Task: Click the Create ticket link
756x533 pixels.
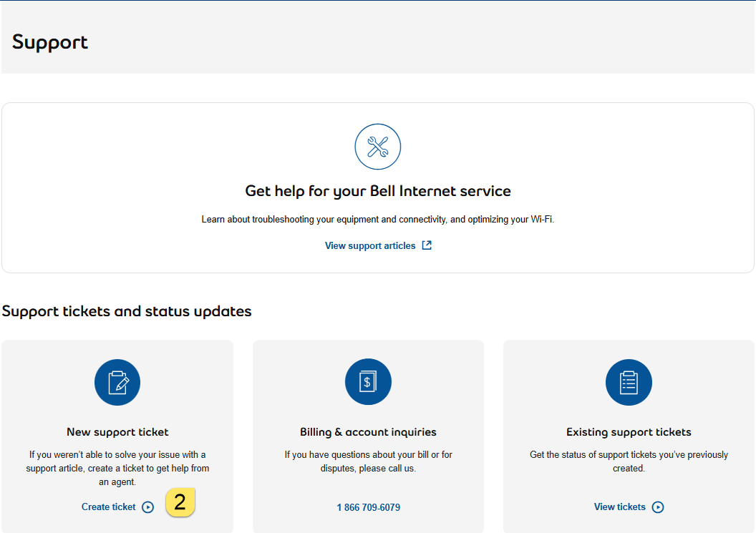Action: [x=108, y=507]
